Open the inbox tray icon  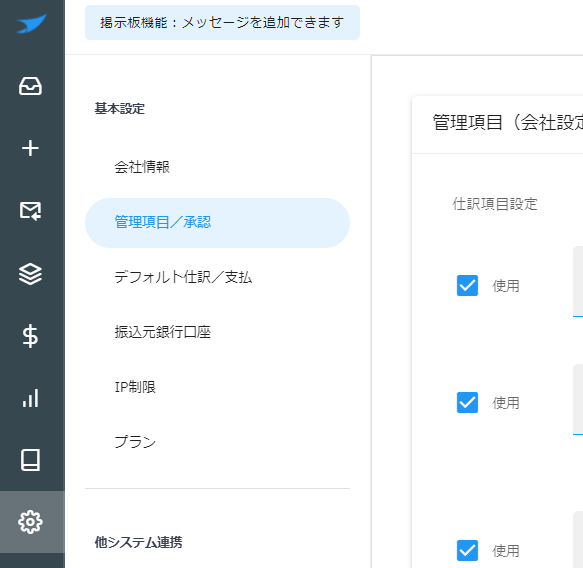coord(30,86)
